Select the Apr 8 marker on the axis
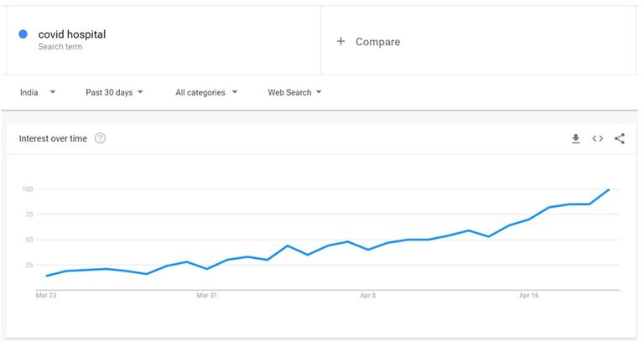 (368, 295)
